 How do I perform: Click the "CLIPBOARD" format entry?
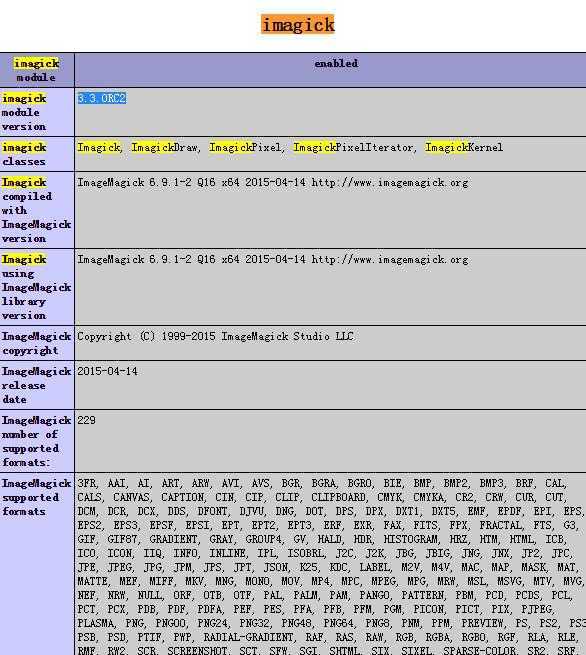pos(338,497)
